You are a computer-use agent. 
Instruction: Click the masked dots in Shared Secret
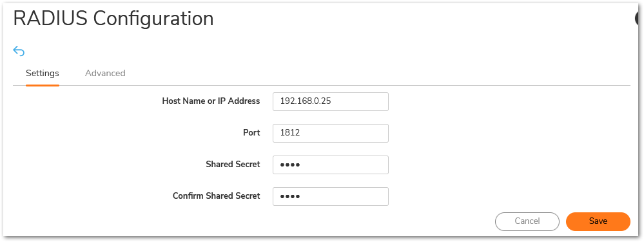click(x=290, y=165)
